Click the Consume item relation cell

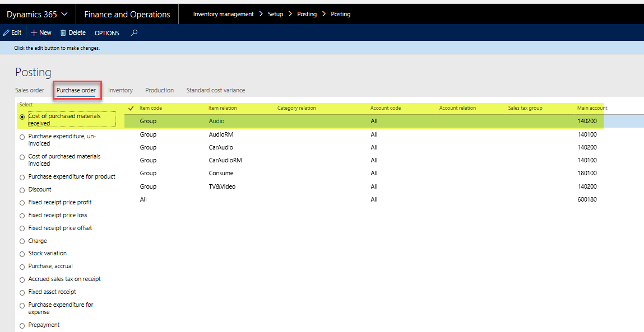tap(221, 173)
